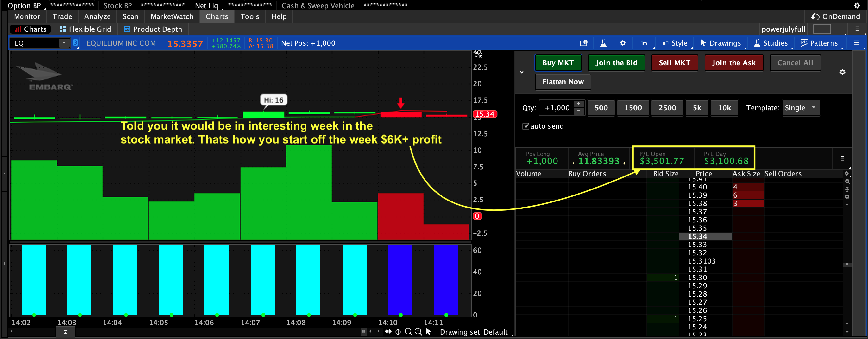Open the Analyze menu tab

(x=97, y=16)
